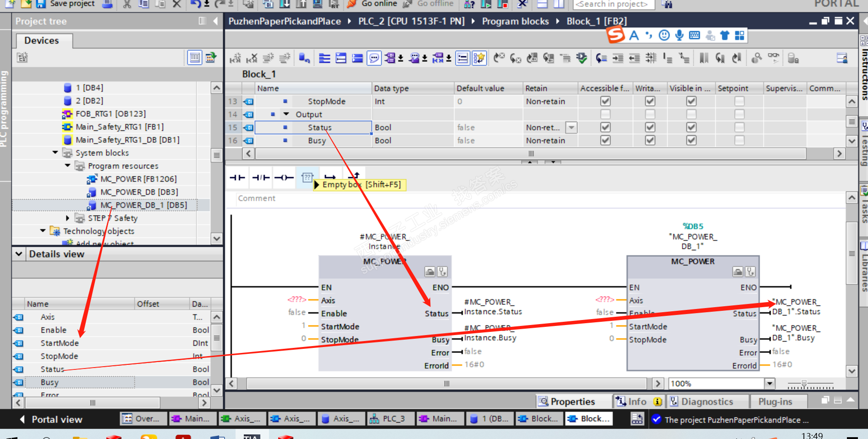This screenshot has height=439, width=868.
Task: Toggle Accessible checkbox for StopMode row
Action: point(605,101)
